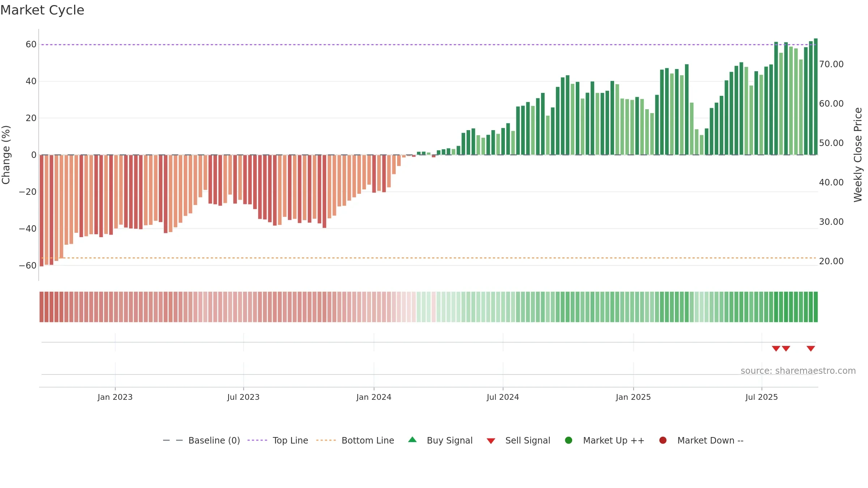Toggle the Sell Signal legend entry
The width and height of the screenshot is (868, 488).
point(518,440)
